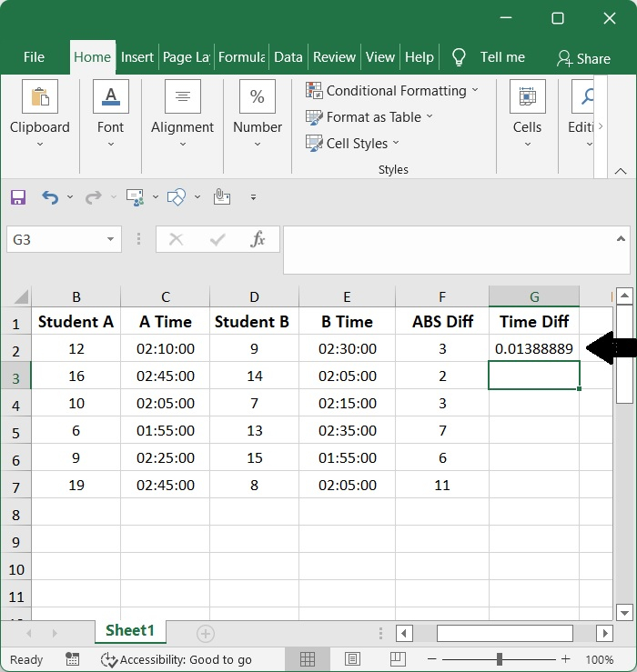This screenshot has height=672, width=637.
Task: Switch to the Insert tab
Action: [136, 57]
